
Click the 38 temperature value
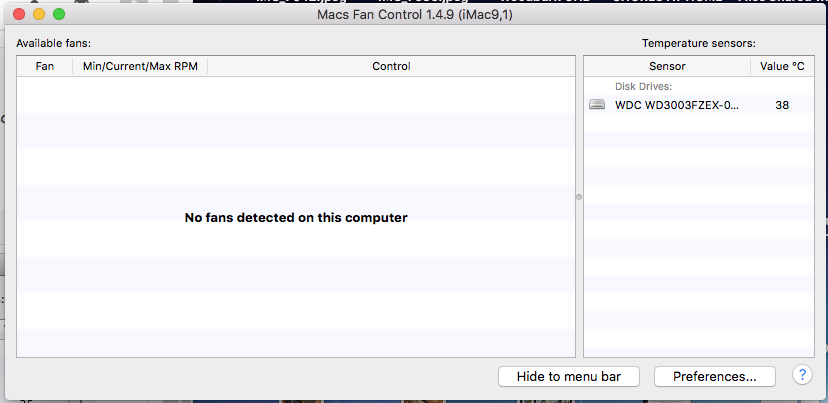(x=782, y=105)
